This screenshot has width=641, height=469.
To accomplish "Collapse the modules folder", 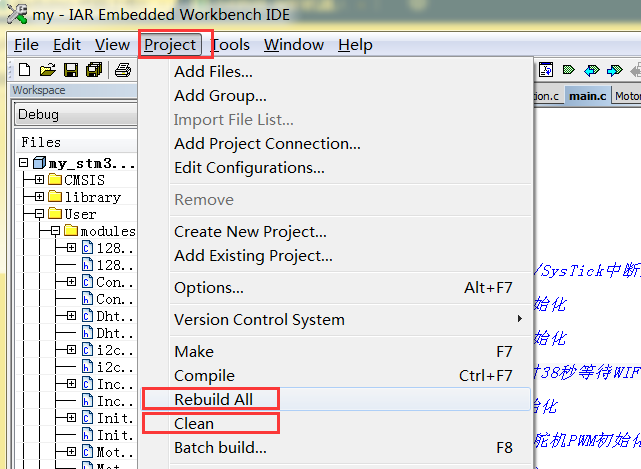I will coord(56,231).
